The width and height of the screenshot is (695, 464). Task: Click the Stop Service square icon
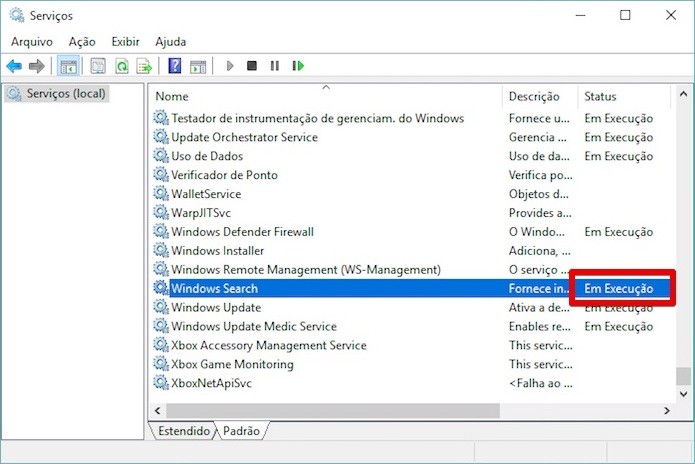tap(252, 66)
